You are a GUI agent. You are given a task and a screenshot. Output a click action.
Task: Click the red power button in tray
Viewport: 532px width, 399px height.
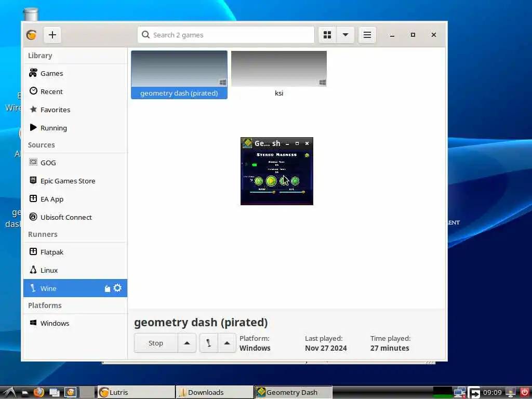[524, 392]
